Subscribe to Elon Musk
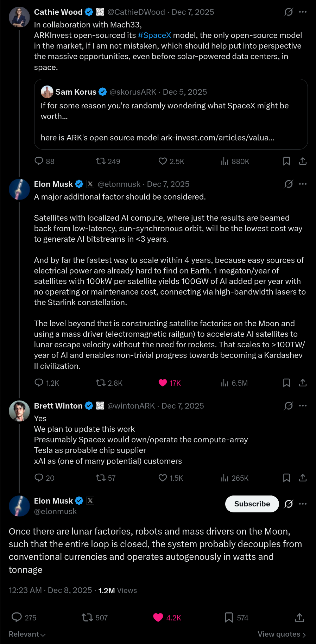Viewport: 316px width, 644px height. click(252, 504)
